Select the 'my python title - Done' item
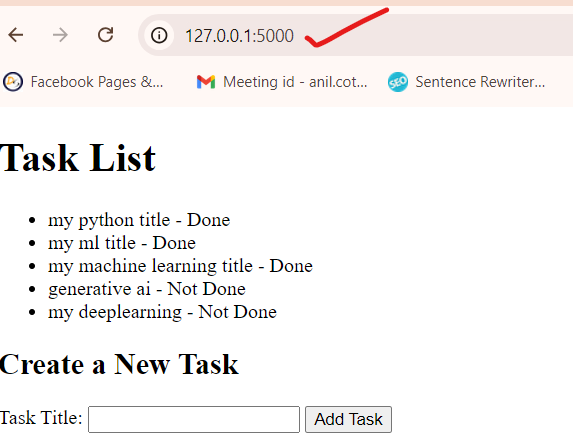 point(139,220)
